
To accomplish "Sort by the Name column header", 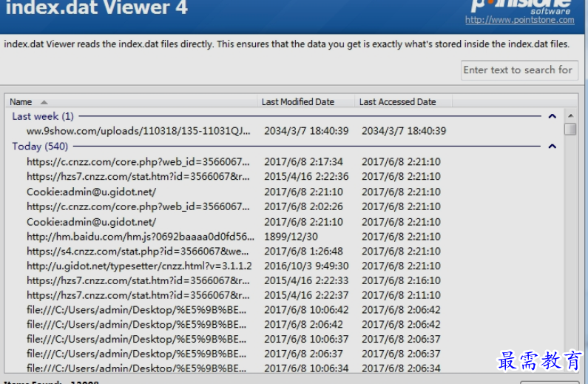I will coord(131,101).
